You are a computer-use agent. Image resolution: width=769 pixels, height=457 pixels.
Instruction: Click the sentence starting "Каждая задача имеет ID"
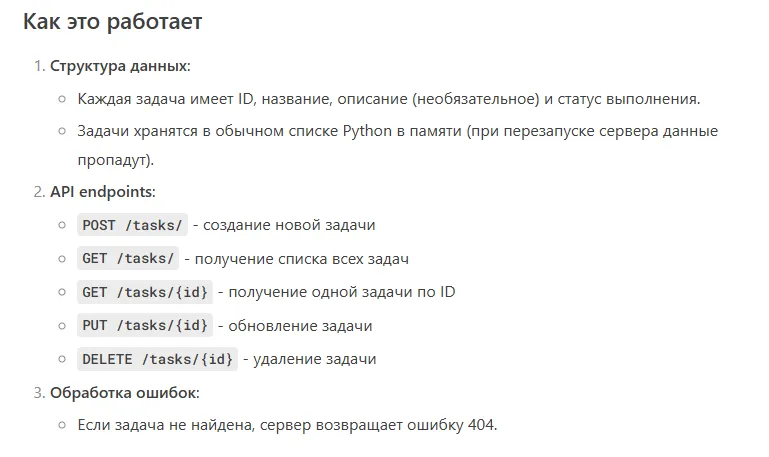(x=389, y=99)
